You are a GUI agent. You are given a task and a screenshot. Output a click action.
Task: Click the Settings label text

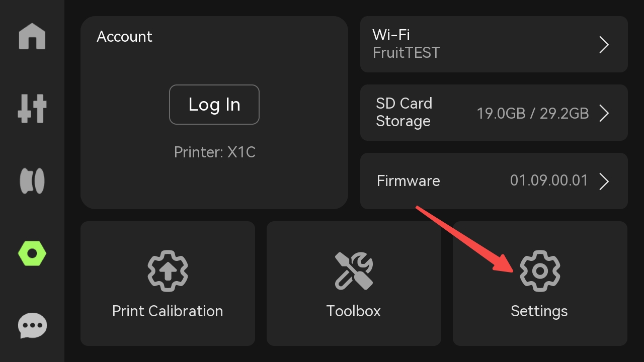coord(539,312)
